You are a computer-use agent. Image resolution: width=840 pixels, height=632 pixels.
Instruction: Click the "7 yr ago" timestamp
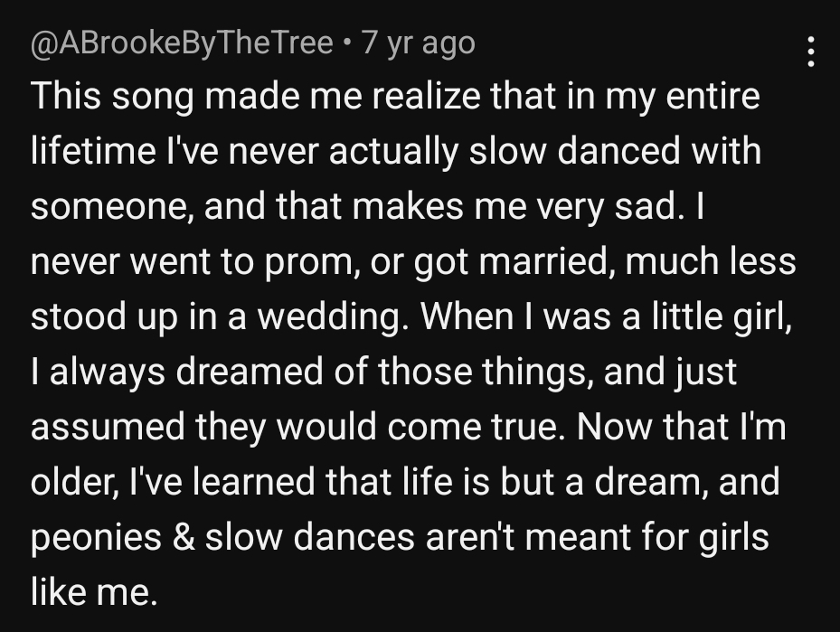[x=418, y=43]
